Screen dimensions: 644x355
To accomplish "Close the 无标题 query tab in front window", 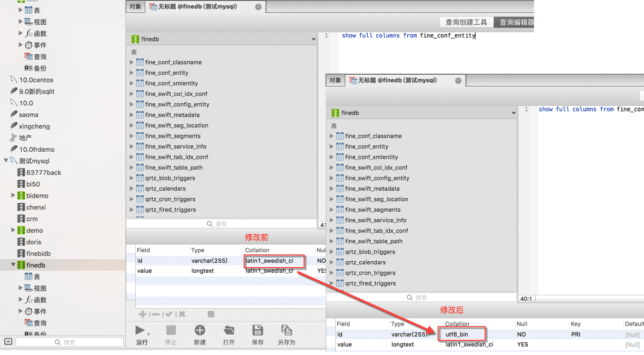I will point(458,81).
